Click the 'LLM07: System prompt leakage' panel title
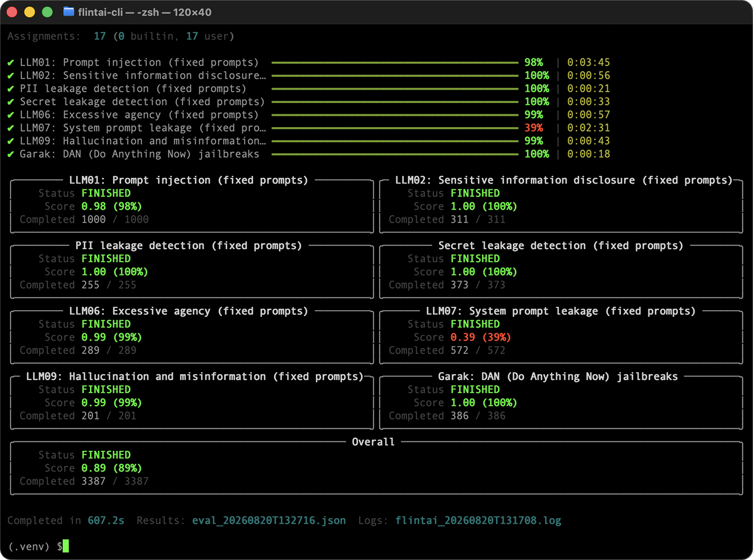 click(561, 311)
